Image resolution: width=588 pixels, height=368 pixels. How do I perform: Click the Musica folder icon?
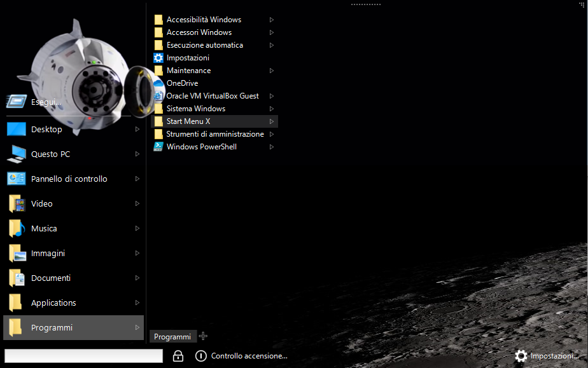click(x=17, y=228)
